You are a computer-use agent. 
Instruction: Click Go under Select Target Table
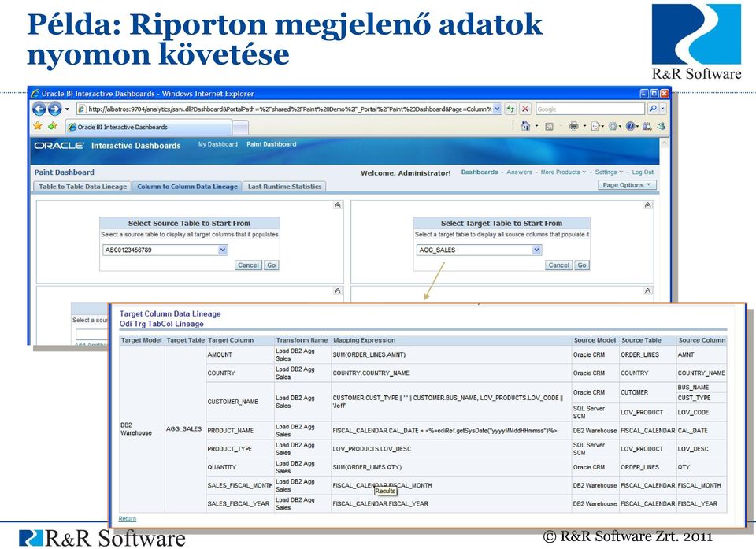(582, 265)
